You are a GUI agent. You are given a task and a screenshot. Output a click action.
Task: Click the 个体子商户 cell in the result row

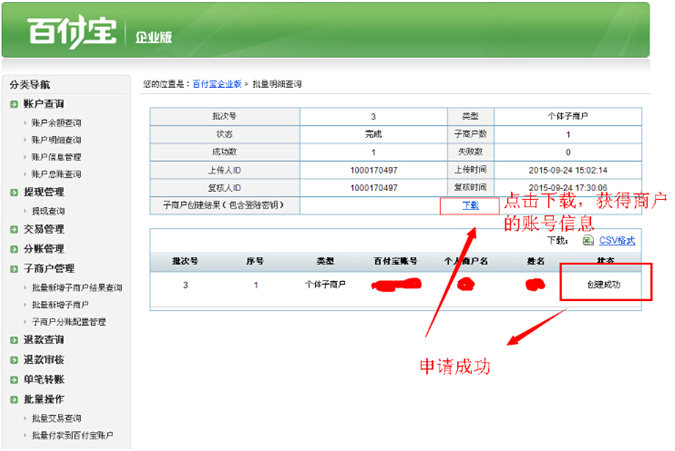tap(325, 284)
